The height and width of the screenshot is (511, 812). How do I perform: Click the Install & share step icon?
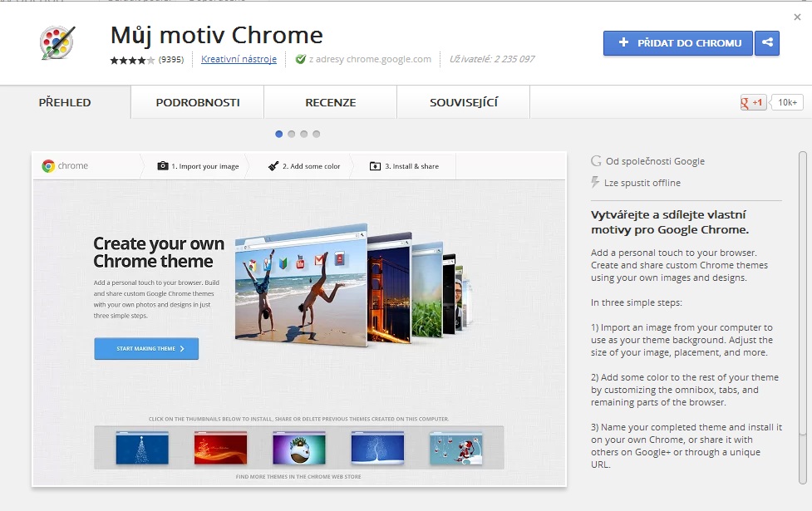pos(375,166)
